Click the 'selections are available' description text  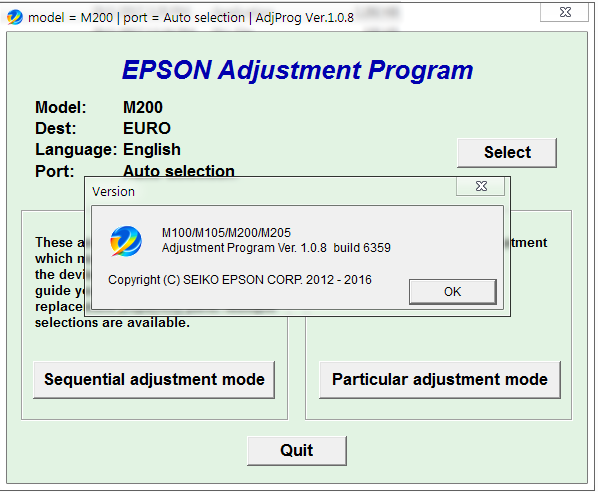point(112,323)
